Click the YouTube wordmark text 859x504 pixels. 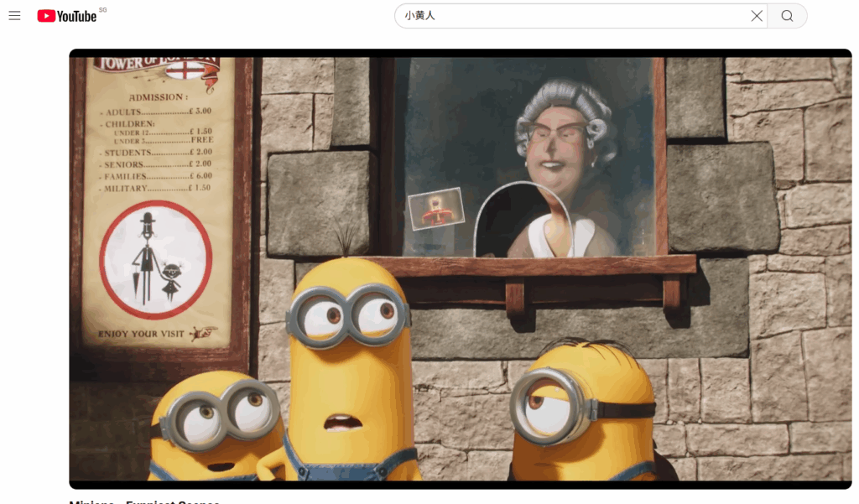coord(77,16)
